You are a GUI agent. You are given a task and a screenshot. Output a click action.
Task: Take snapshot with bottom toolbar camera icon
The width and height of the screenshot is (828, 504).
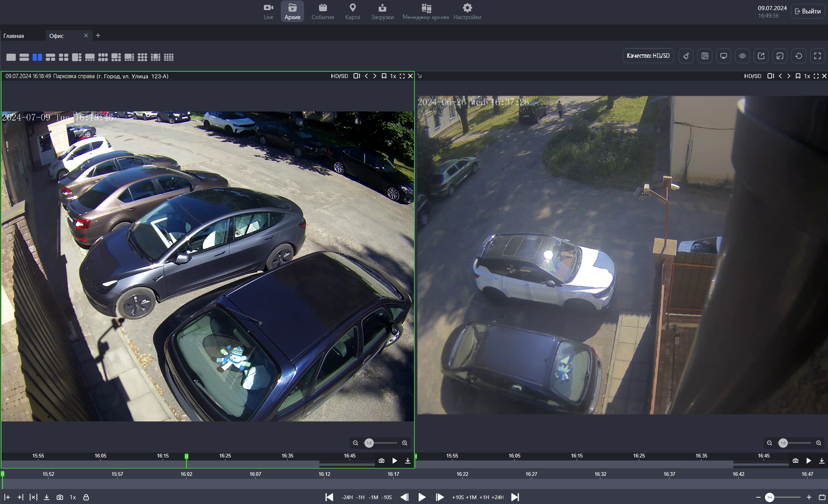click(60, 497)
